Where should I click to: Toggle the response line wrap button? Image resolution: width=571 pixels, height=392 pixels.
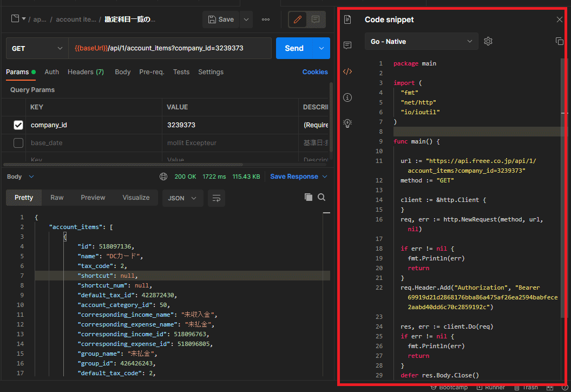click(x=216, y=198)
